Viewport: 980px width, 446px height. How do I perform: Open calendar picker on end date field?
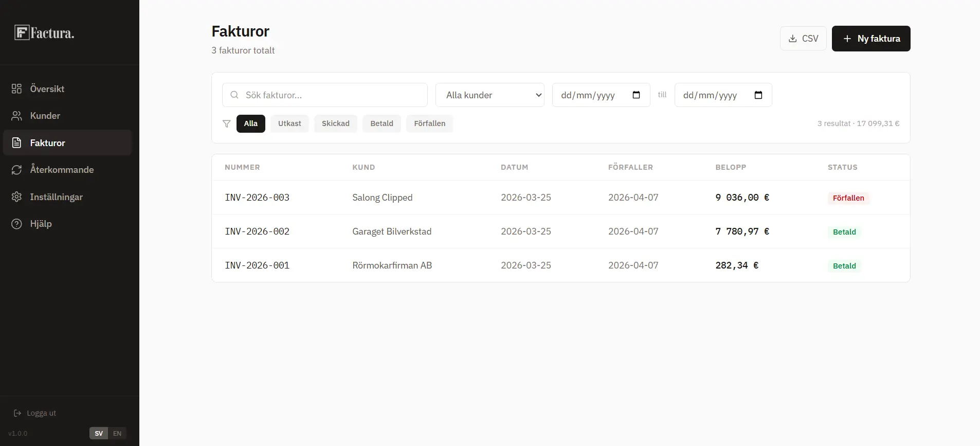(x=758, y=95)
